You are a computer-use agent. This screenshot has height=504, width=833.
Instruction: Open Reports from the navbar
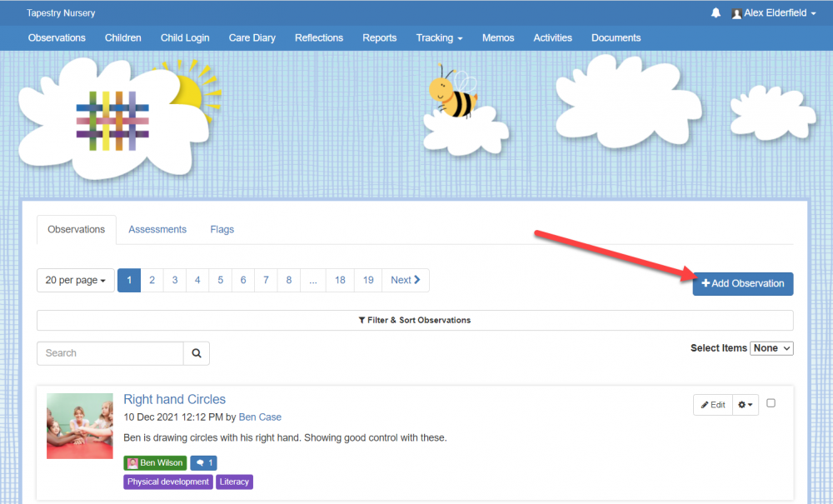coord(379,37)
